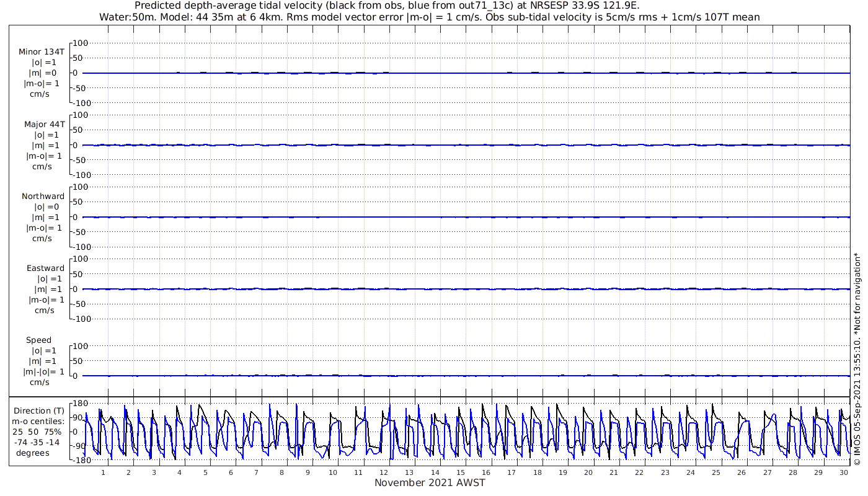Click day '8' on the date axis
The width and height of the screenshot is (868, 496).
point(281,472)
